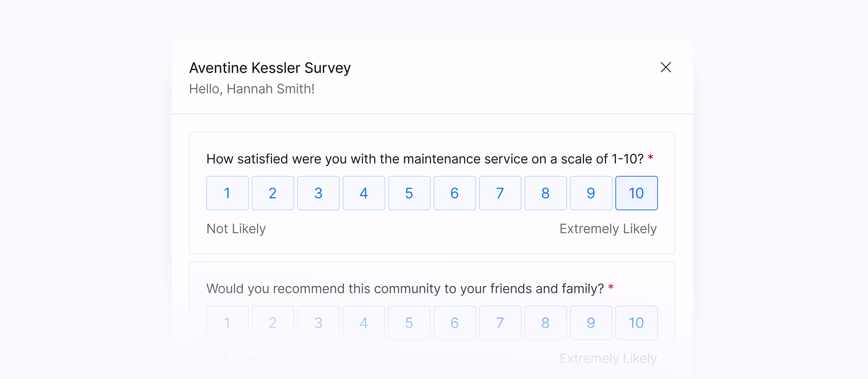Choose 3 on the maintenance satisfaction scale

click(318, 193)
